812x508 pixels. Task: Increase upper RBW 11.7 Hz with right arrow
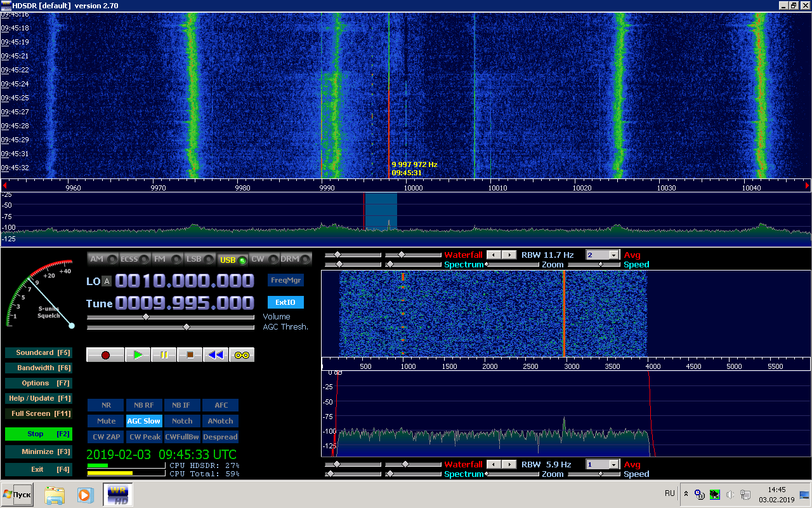509,255
